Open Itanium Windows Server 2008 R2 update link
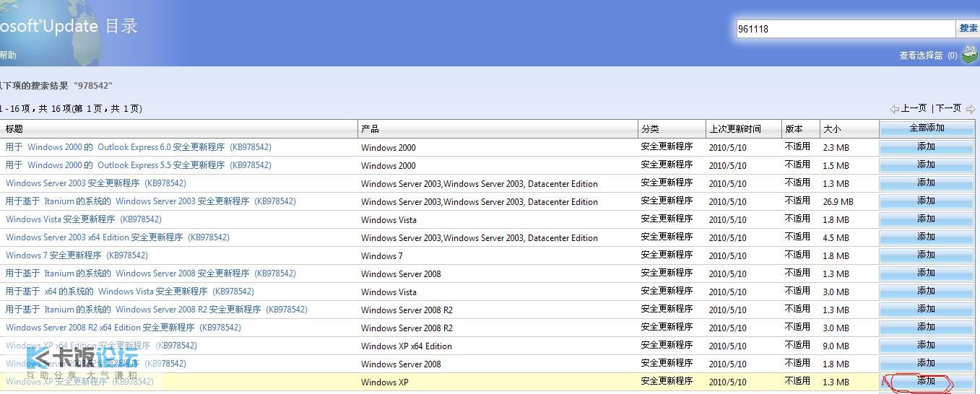The image size is (980, 394). click(x=157, y=310)
